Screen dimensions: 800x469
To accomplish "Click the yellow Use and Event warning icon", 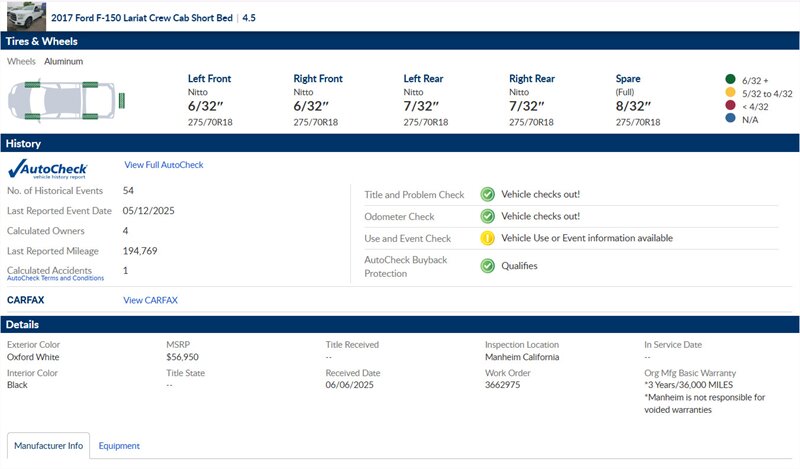I will click(487, 238).
